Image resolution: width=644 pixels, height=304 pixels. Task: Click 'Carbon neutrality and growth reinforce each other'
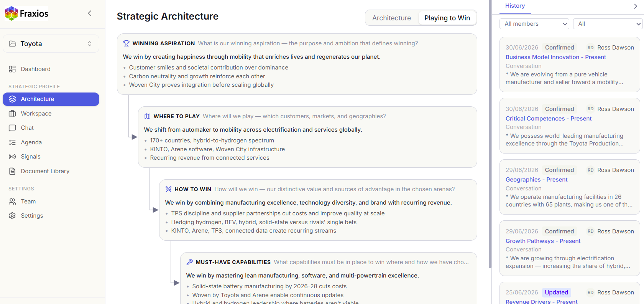click(197, 76)
